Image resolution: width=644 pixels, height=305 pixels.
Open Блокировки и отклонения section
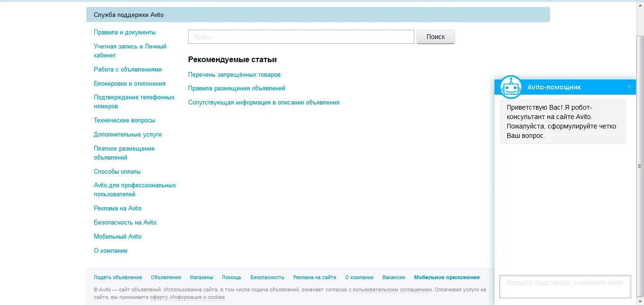point(130,84)
